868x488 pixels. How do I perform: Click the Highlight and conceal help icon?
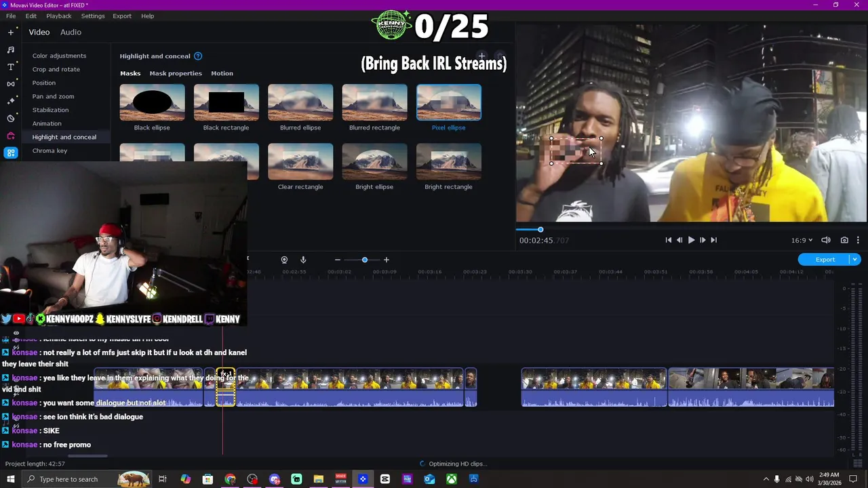[198, 56]
